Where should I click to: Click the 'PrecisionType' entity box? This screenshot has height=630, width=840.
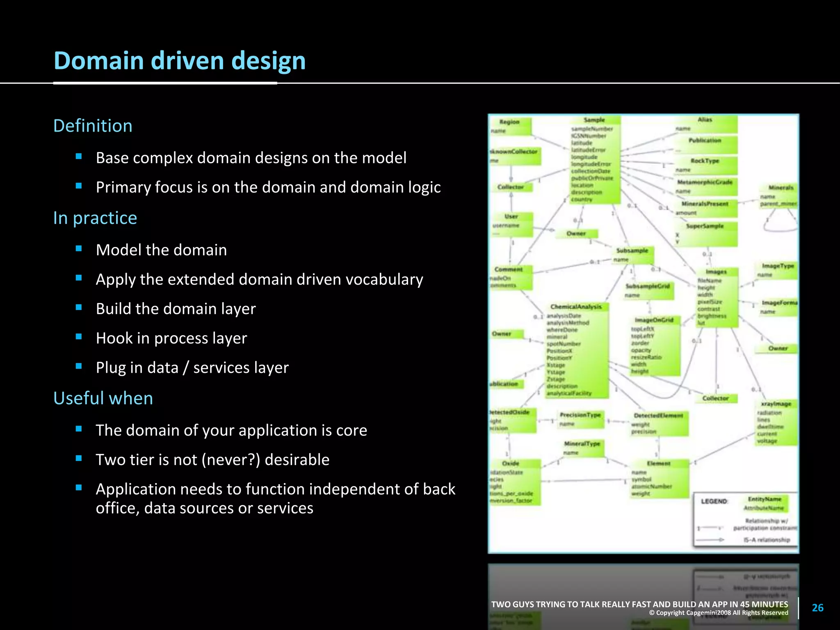click(580, 420)
